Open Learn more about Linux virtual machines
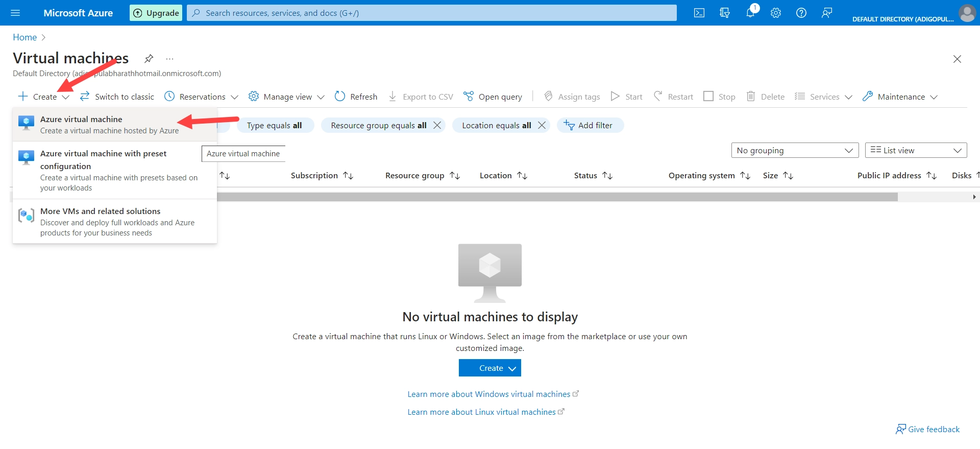The image size is (980, 449). (486, 412)
